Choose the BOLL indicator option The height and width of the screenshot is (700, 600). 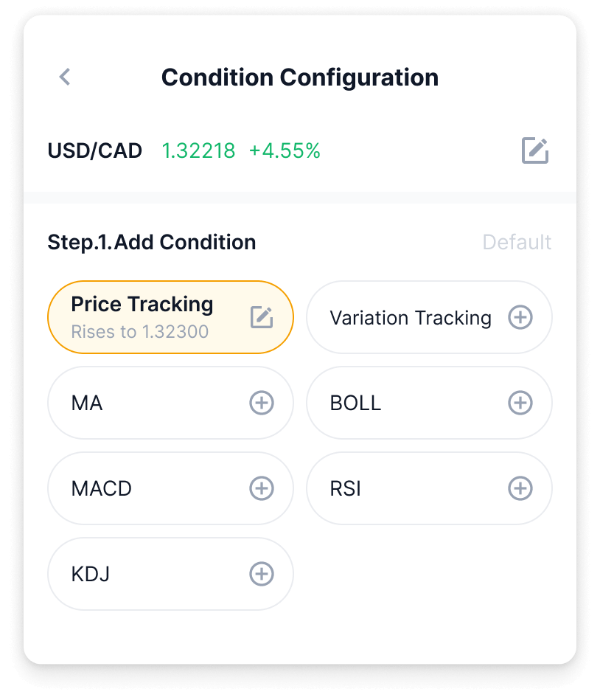point(355,403)
